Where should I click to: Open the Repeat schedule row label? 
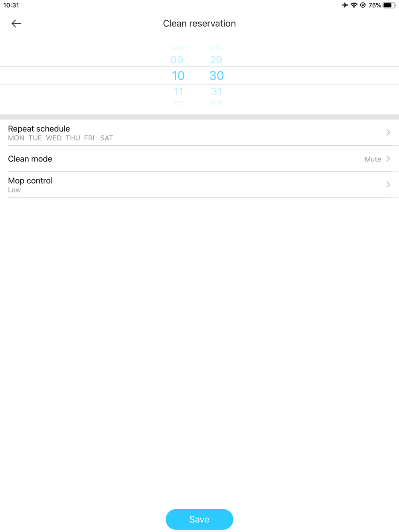(39, 128)
